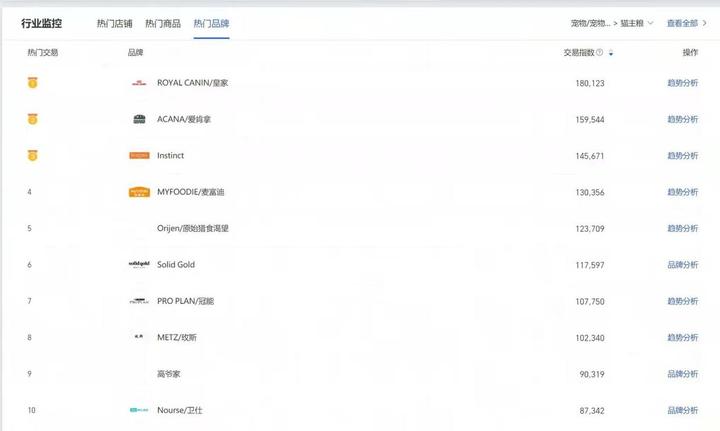Click the 行业监控 panel title
This screenshot has width=720, height=431.
pyautogui.click(x=41, y=23)
